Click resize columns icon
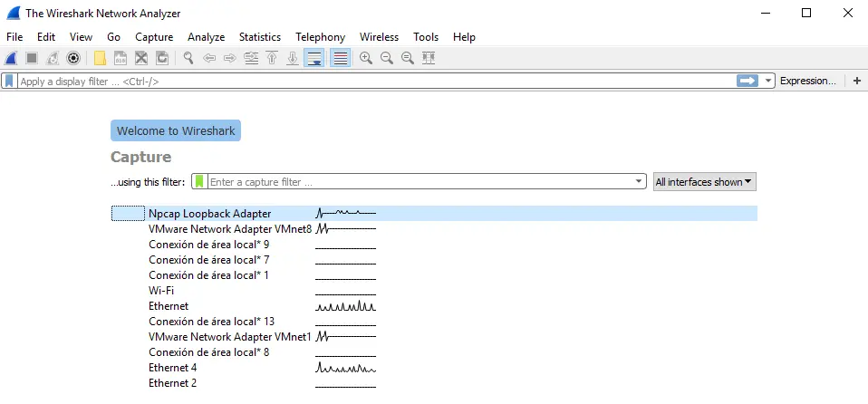The width and height of the screenshot is (868, 404). (429, 58)
